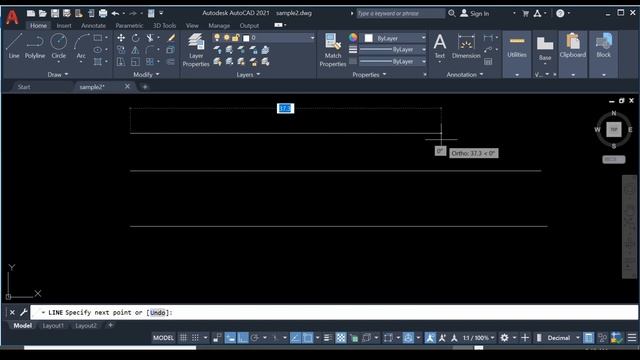
Task: Click the dynamic input length field 37.3
Action: coord(285,108)
